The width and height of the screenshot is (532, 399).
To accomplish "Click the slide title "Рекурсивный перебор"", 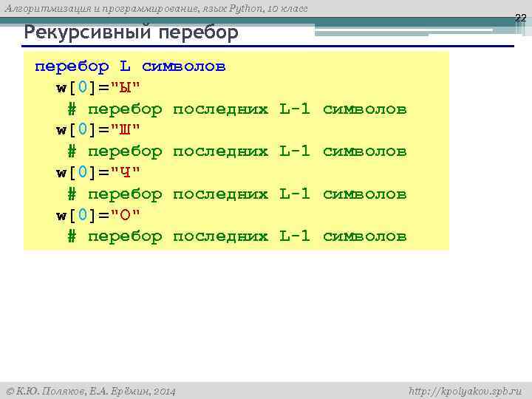I will [132, 33].
